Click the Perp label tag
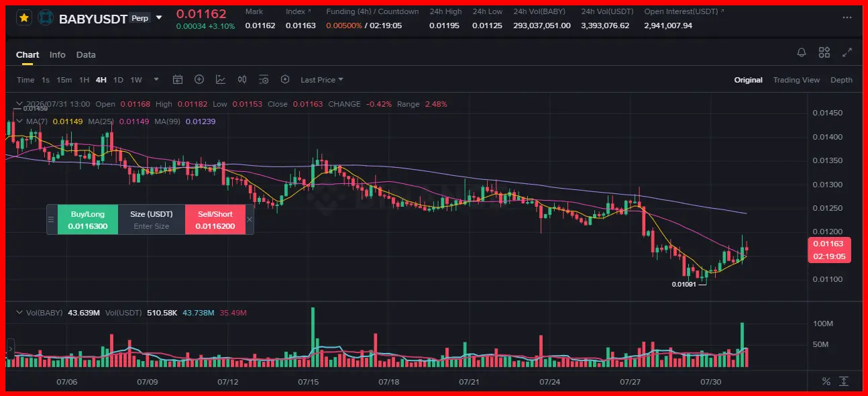 tap(140, 18)
